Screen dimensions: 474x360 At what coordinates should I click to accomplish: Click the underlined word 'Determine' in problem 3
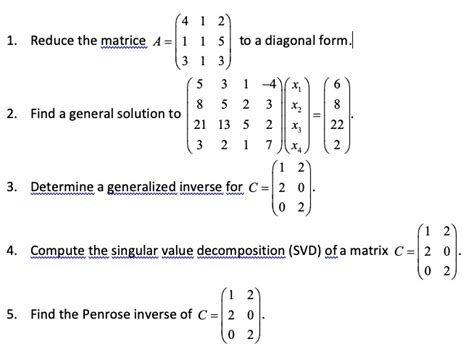click(62, 187)
